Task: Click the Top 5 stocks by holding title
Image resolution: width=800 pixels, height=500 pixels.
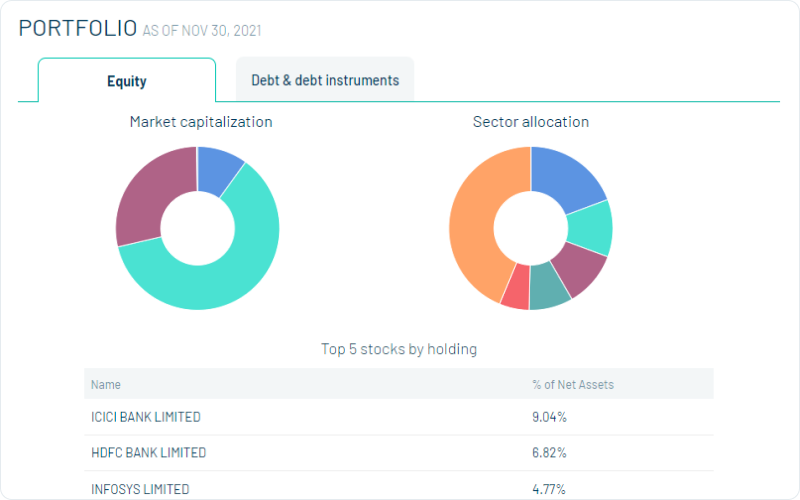Action: 398,349
